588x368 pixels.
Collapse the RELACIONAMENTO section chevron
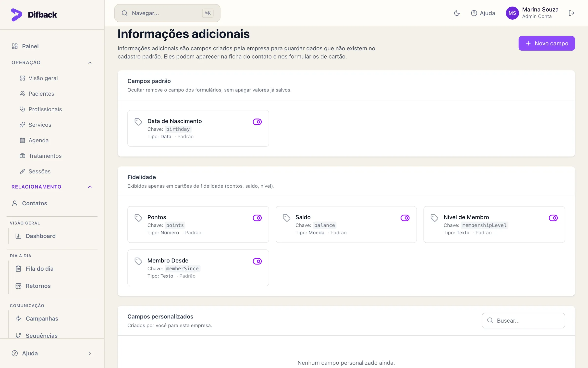point(90,187)
